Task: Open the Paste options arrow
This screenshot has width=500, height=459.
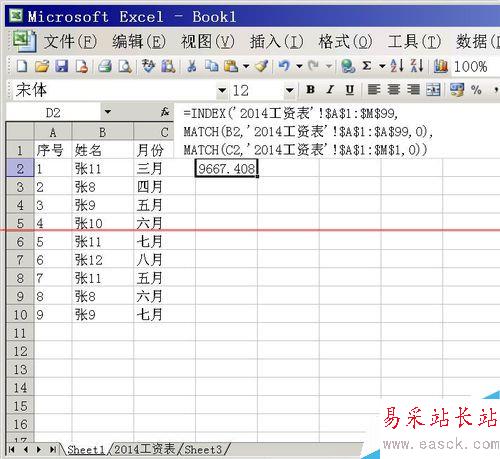Action: pos(246,66)
